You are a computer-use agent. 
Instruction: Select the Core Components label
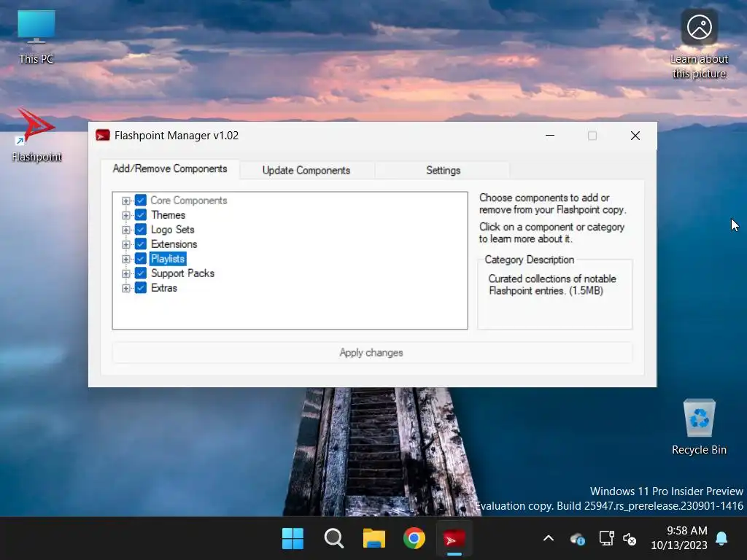coord(189,201)
